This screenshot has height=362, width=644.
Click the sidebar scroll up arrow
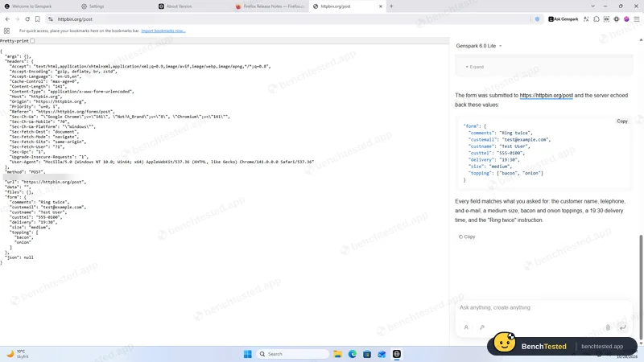(641, 39)
